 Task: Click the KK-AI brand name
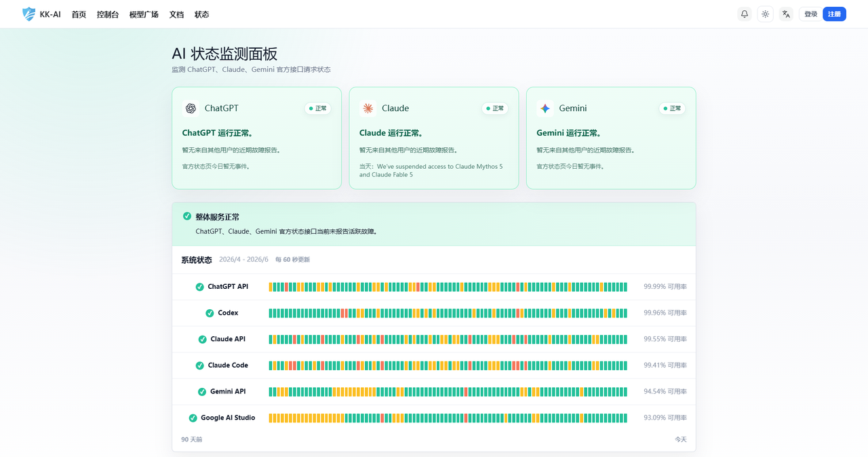coord(50,14)
